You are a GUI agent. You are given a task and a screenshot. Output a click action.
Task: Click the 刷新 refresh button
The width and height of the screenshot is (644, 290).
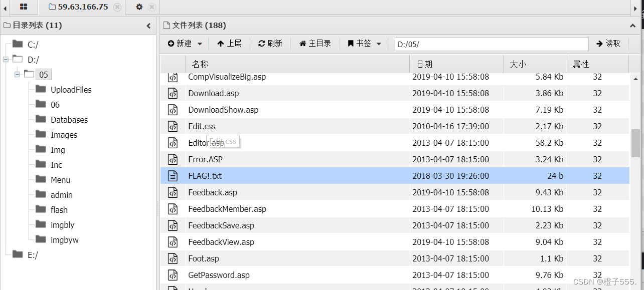[270, 44]
